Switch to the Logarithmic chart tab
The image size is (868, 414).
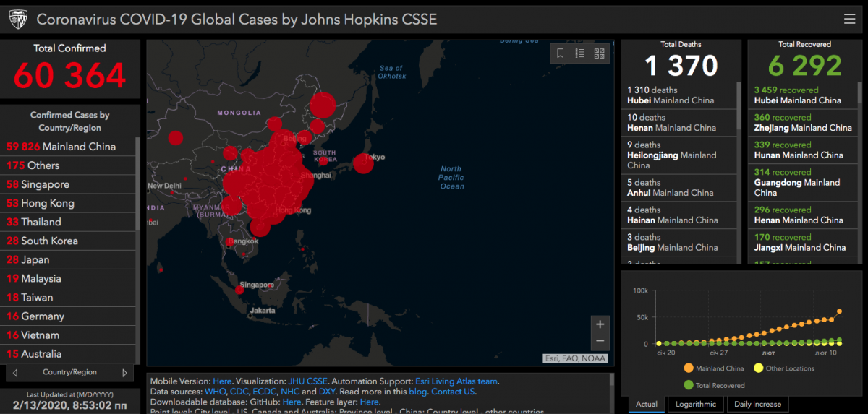click(696, 404)
